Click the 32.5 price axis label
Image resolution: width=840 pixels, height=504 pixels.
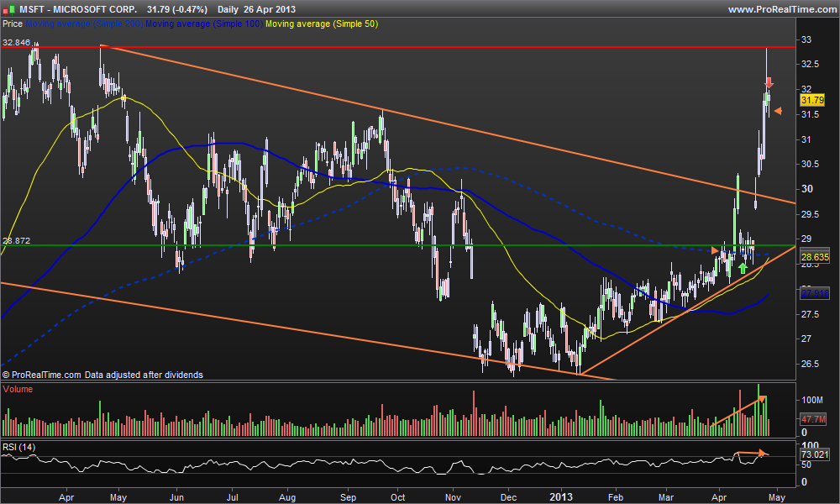point(810,64)
